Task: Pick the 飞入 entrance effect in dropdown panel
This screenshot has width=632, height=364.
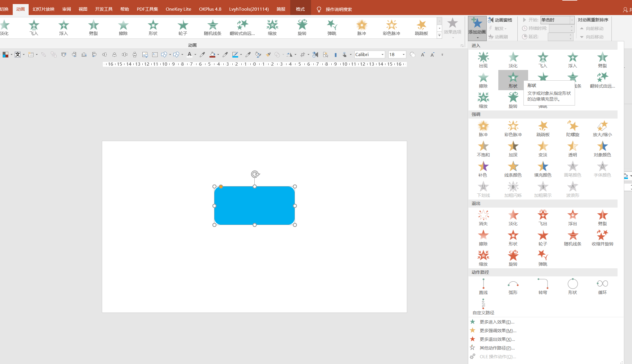Action: click(543, 60)
